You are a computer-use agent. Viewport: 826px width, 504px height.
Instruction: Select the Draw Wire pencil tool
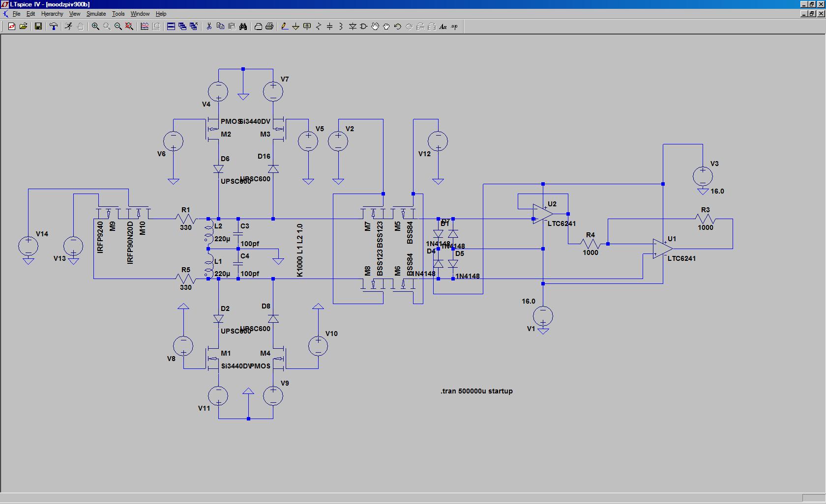click(284, 27)
